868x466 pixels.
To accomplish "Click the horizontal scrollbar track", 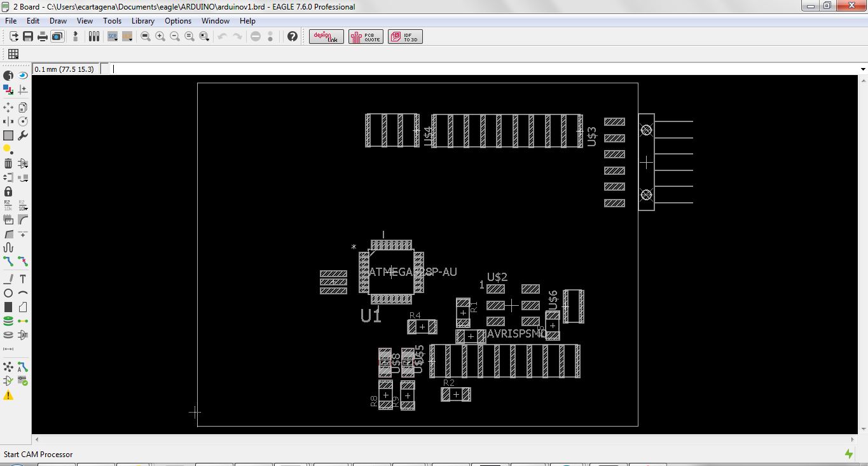I will coord(444,439).
